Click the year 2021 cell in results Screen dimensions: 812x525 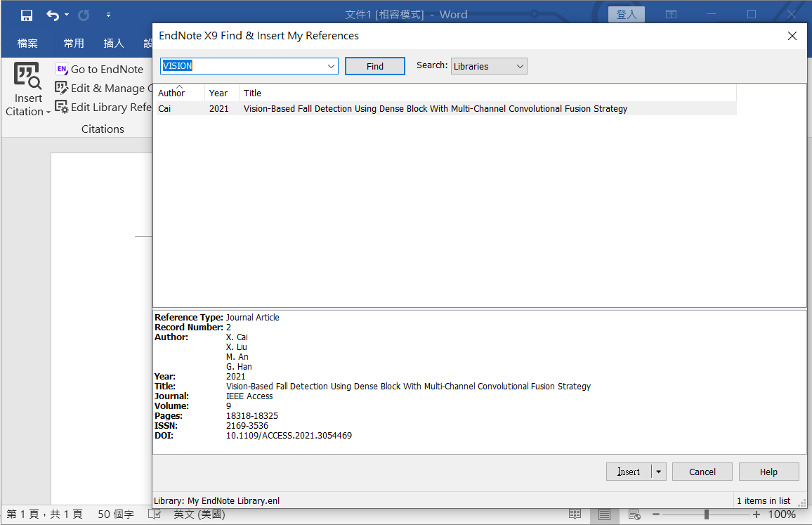[x=219, y=109]
